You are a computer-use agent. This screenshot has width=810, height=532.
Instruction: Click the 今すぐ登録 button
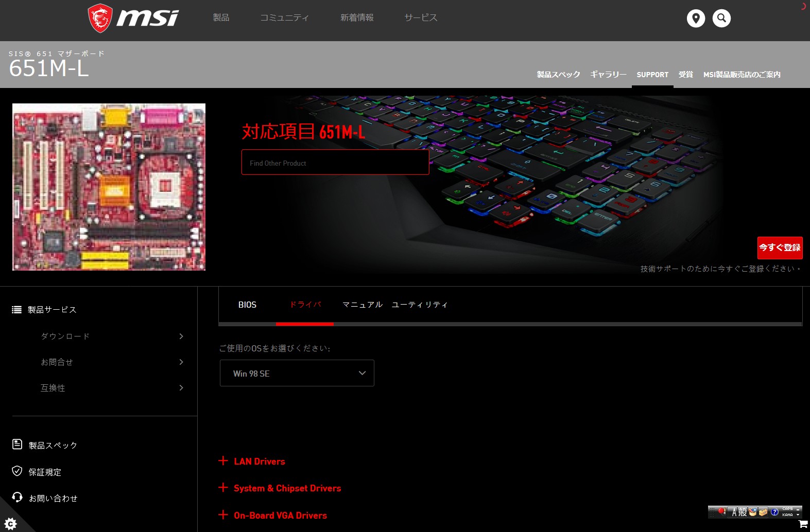tap(780, 247)
